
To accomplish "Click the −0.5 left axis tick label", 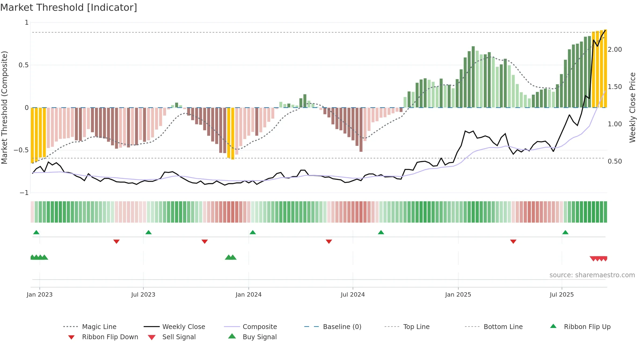I will pos(21,150).
